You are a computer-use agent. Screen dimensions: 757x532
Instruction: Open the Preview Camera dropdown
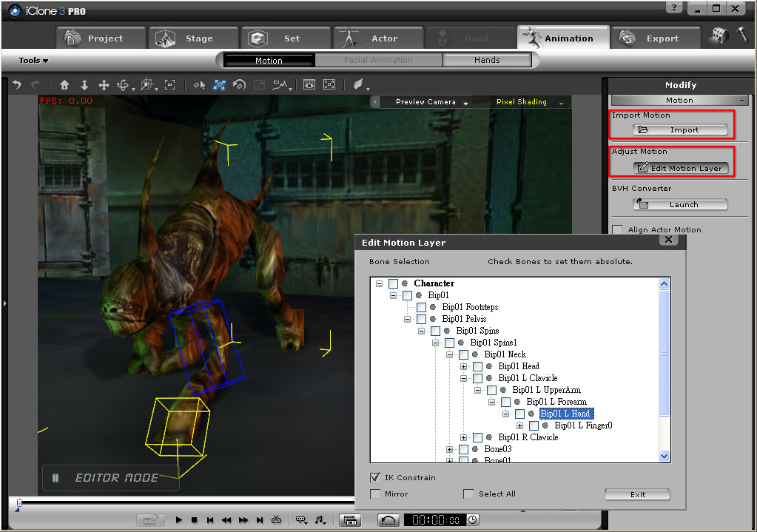coord(427,102)
